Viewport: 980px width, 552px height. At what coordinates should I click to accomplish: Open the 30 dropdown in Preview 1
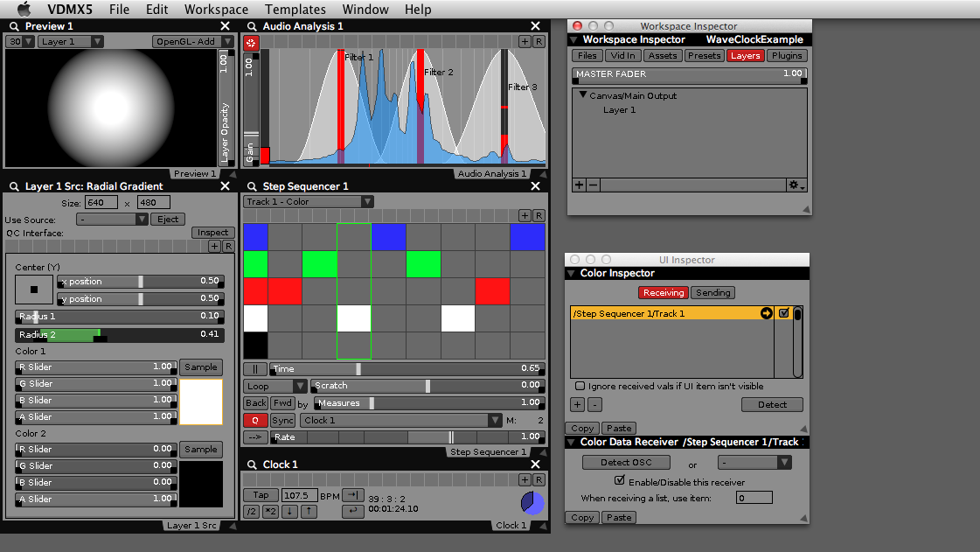20,41
